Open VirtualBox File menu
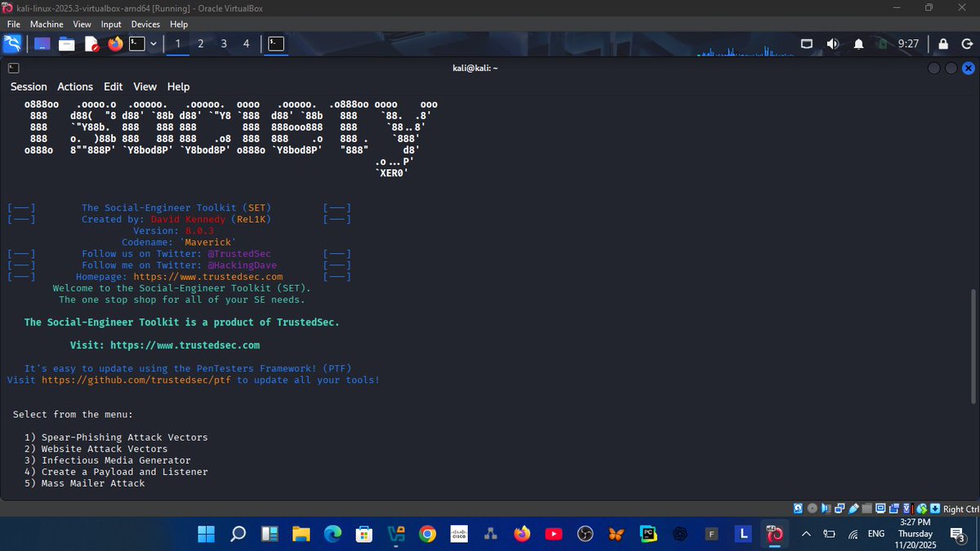The height and width of the screenshot is (551, 980). [x=14, y=24]
